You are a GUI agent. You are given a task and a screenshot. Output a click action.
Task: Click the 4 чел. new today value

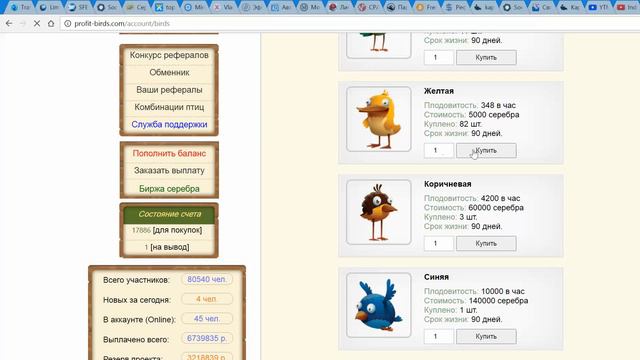pos(207,299)
